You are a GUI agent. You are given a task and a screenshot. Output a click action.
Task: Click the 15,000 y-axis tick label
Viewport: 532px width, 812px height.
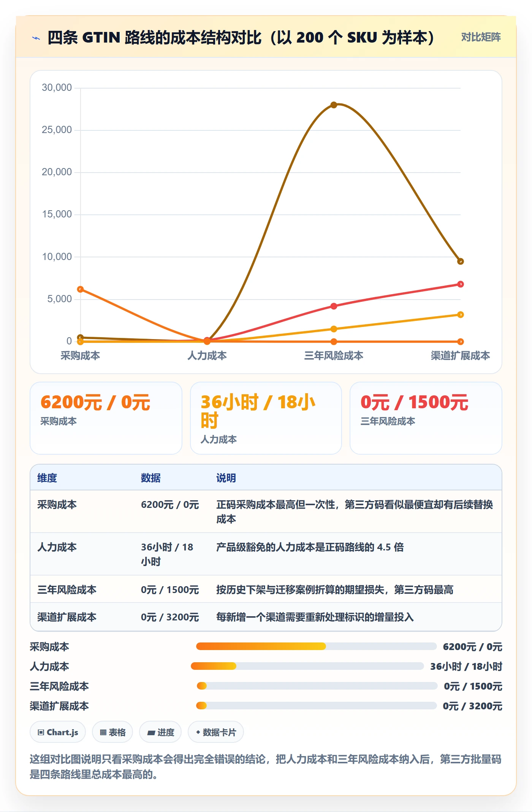tap(57, 214)
